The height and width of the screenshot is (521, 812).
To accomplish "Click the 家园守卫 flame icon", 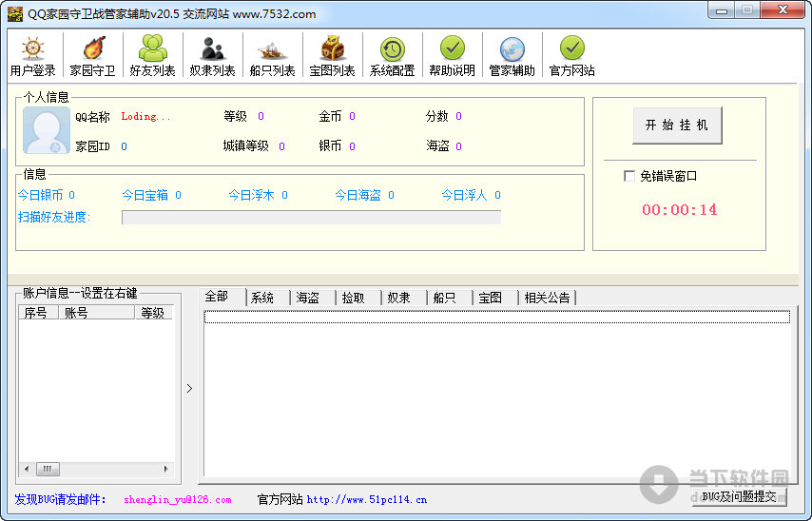I will [x=92, y=57].
